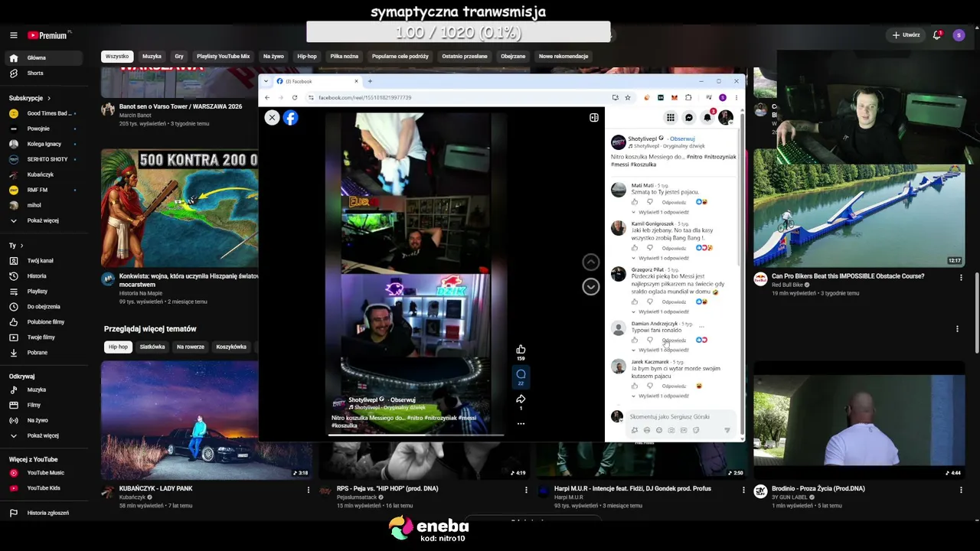Go to the next reel
Image resolution: width=980 pixels, height=551 pixels.
(x=590, y=286)
